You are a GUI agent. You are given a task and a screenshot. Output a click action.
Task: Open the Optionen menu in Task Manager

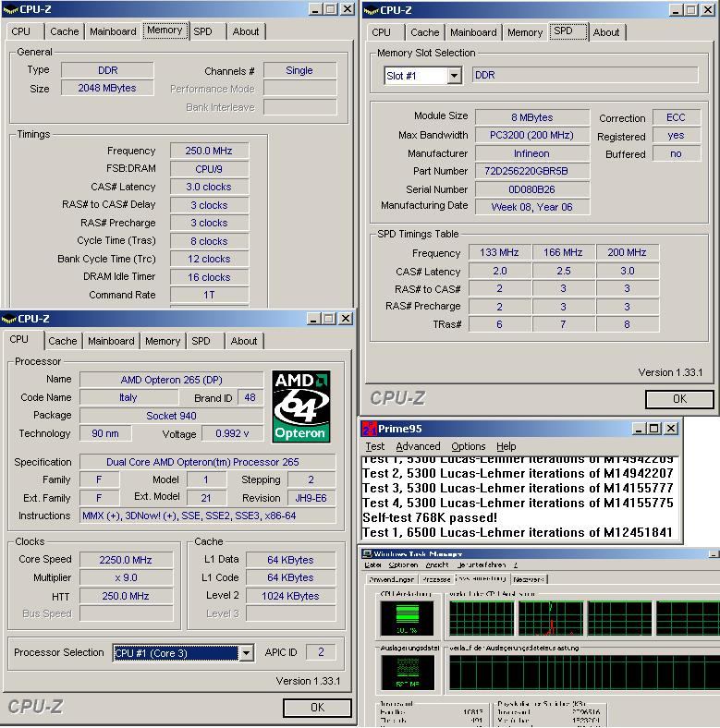coord(403,565)
